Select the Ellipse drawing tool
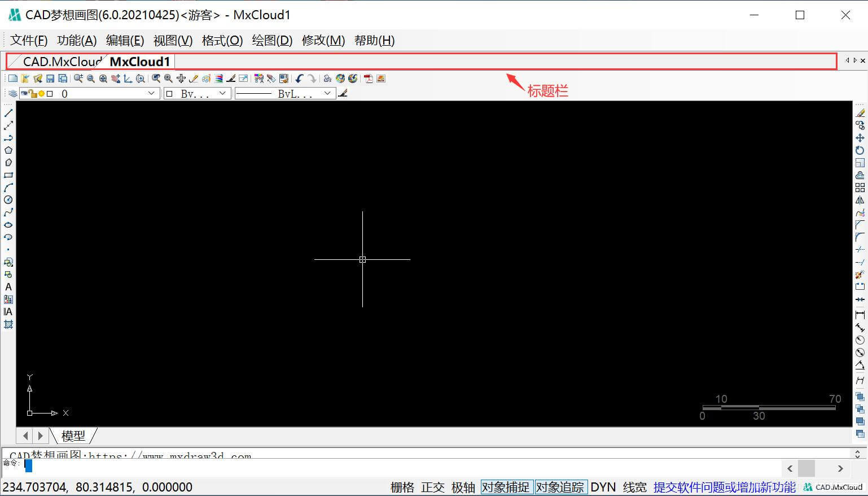868x496 pixels. coord(8,225)
